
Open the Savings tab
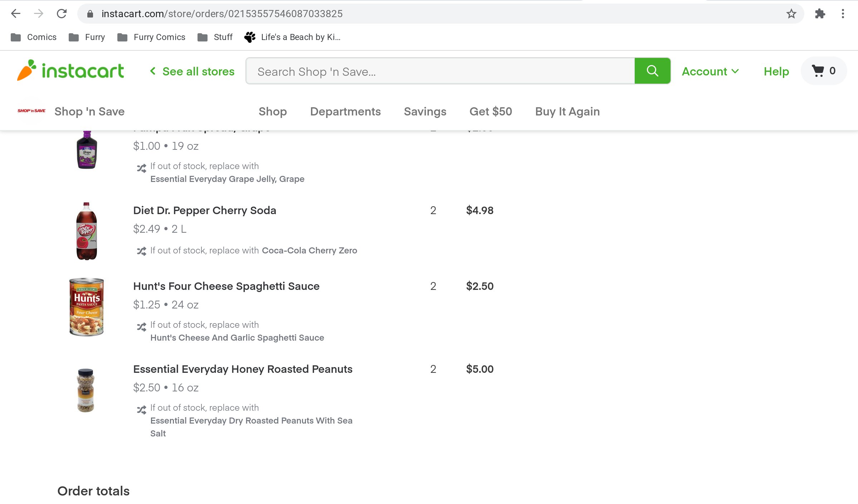[x=425, y=112]
